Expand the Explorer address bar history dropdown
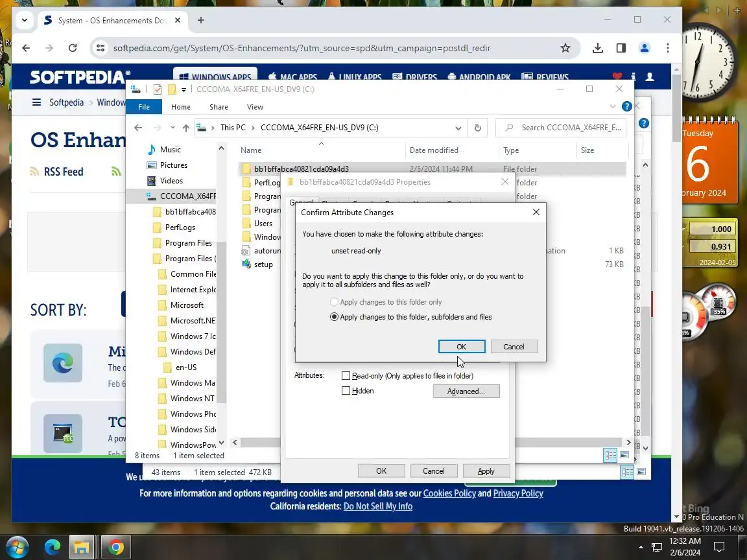This screenshot has height=560, width=747. pos(458,128)
